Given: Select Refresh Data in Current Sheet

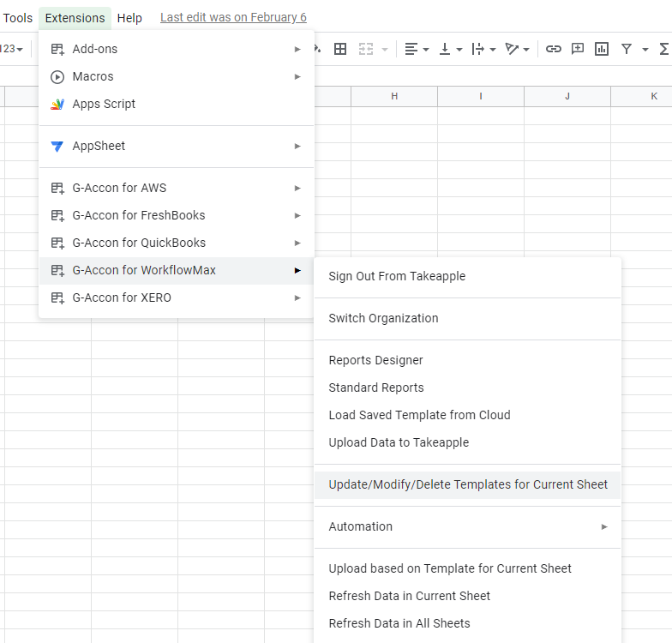Looking at the screenshot, I should [468, 597].
